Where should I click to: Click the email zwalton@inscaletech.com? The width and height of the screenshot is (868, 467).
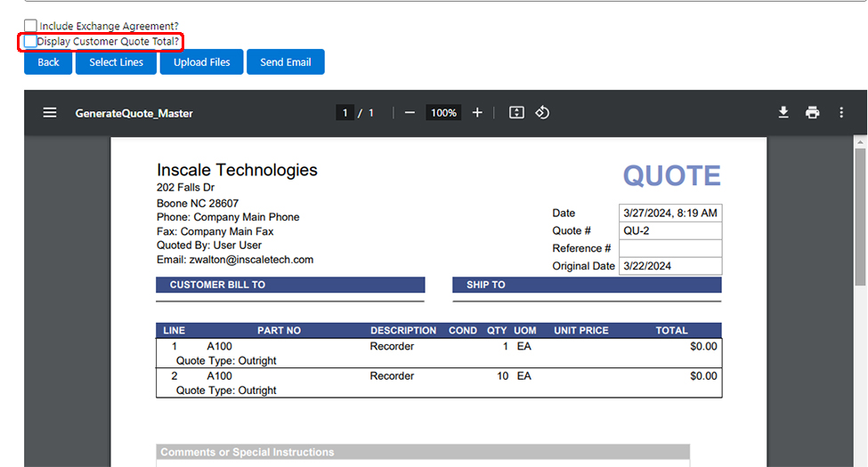pyautogui.click(x=251, y=260)
